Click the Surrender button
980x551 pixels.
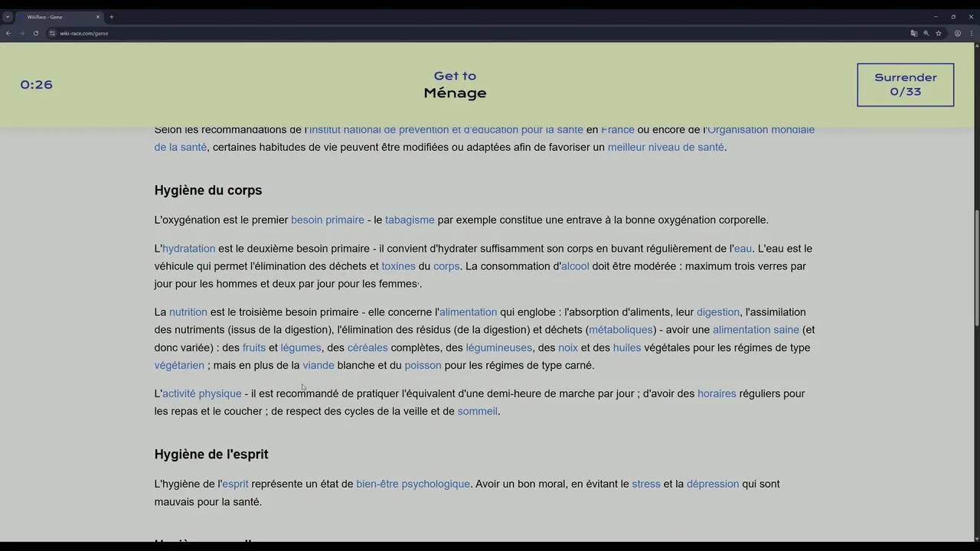pos(905,84)
